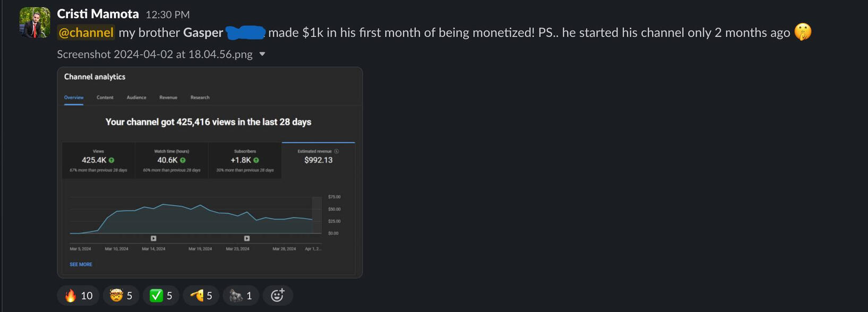Toggle the exploding head reaction
This screenshot has height=312, width=868.
click(x=121, y=296)
